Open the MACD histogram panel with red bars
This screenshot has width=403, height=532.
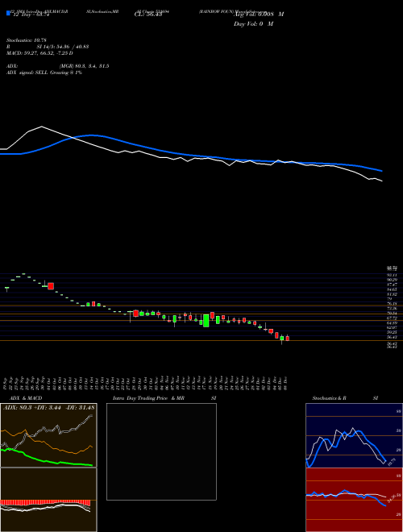48,500
